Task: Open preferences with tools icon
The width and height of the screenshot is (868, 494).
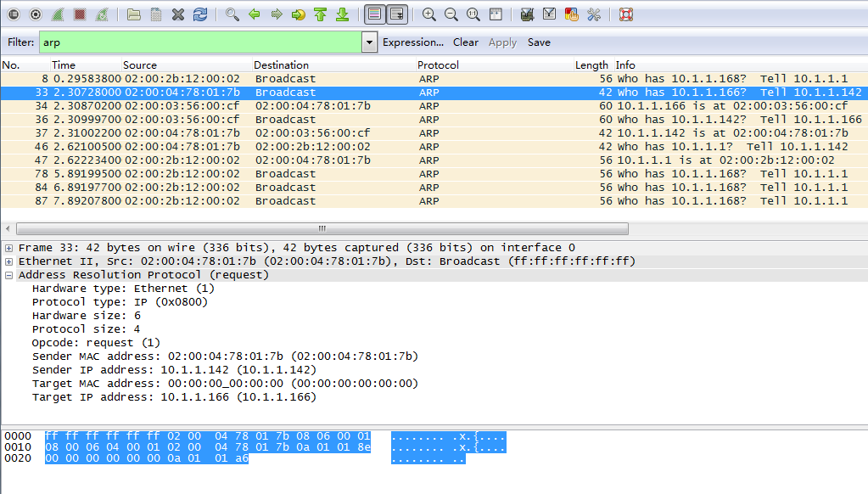Action: click(594, 14)
